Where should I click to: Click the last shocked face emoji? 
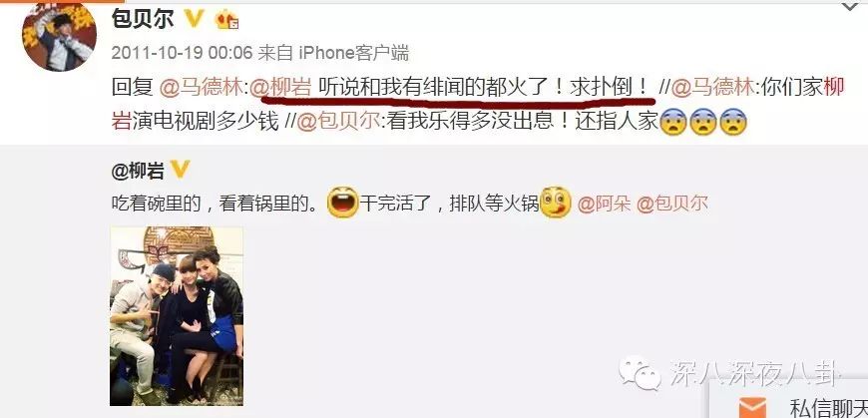(x=733, y=122)
